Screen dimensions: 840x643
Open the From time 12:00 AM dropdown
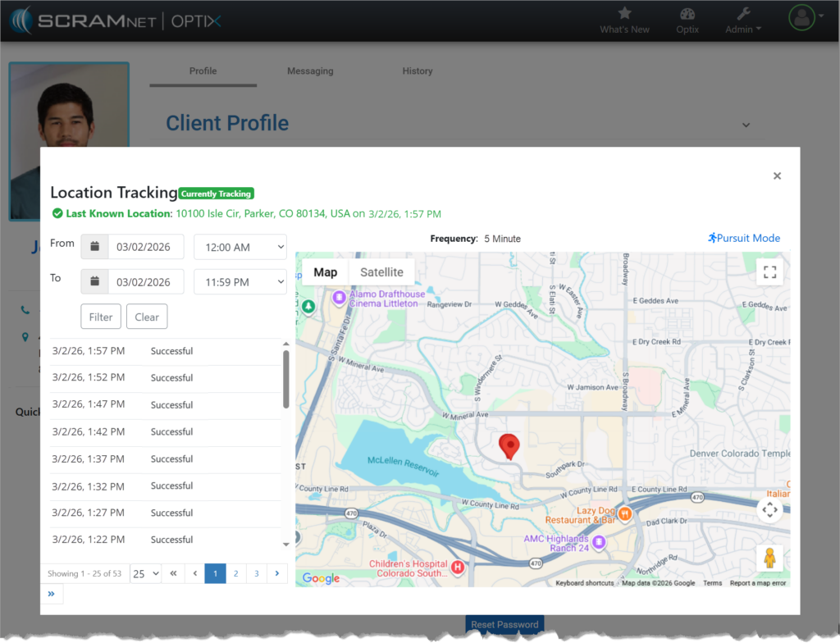[240, 247]
